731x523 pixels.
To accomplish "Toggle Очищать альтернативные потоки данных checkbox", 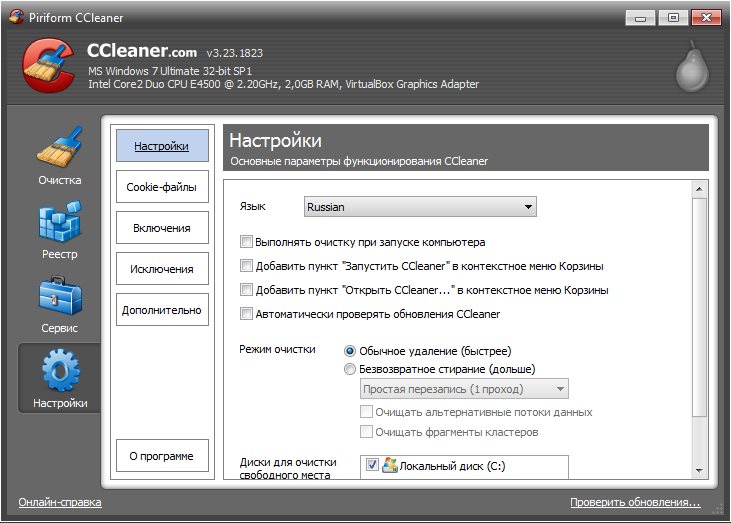I will (366, 412).
